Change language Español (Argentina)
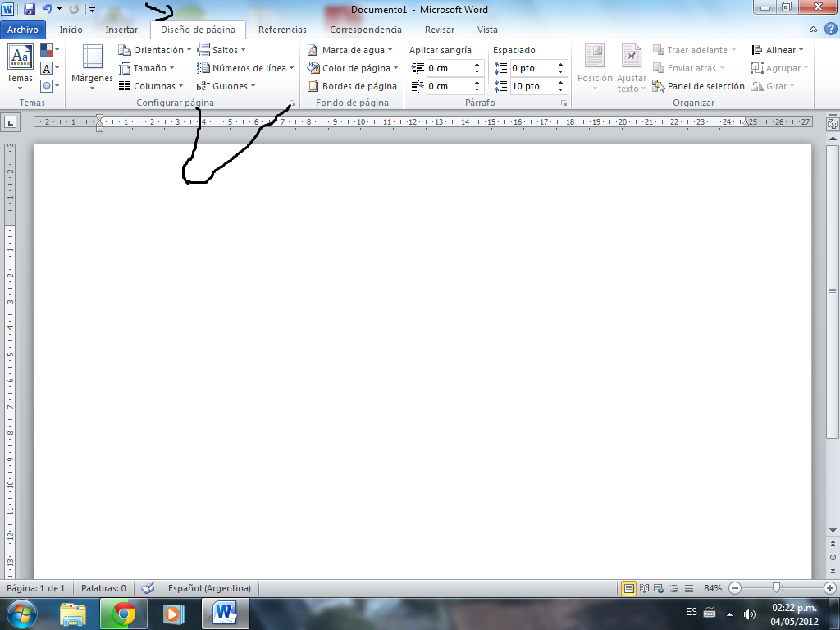This screenshot has height=630, width=840. [209, 588]
